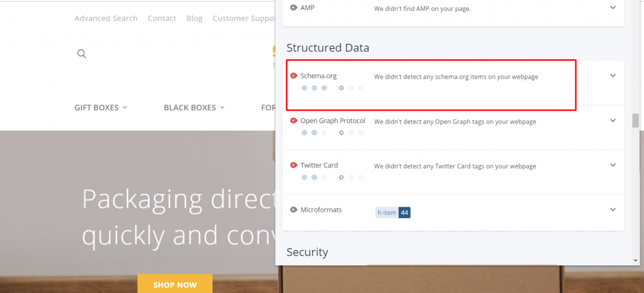The width and height of the screenshot is (644, 293).
Task: Click the website search magnifier icon
Action: tap(82, 54)
